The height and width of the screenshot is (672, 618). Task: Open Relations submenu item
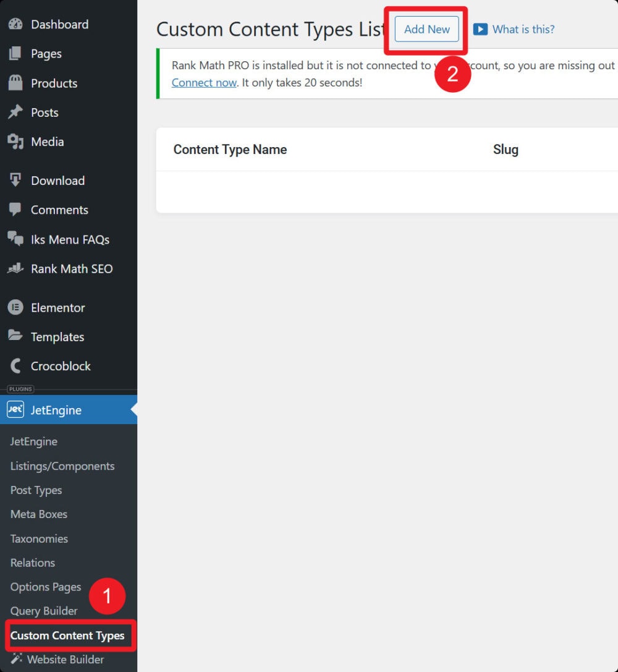(33, 563)
